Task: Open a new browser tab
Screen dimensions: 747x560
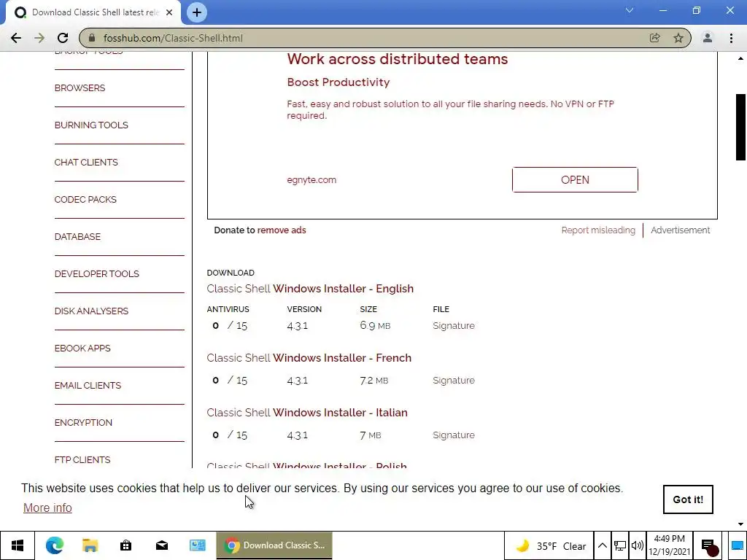Action: pyautogui.click(x=197, y=12)
